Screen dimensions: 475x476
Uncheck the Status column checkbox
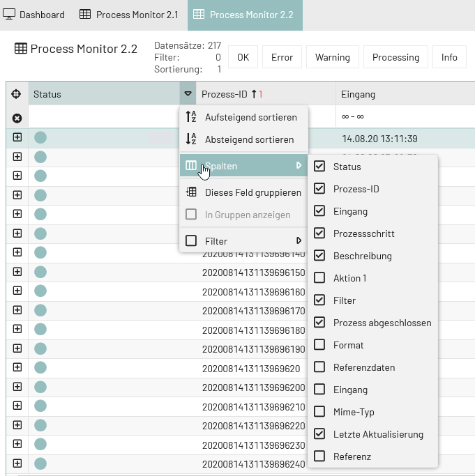(319, 167)
